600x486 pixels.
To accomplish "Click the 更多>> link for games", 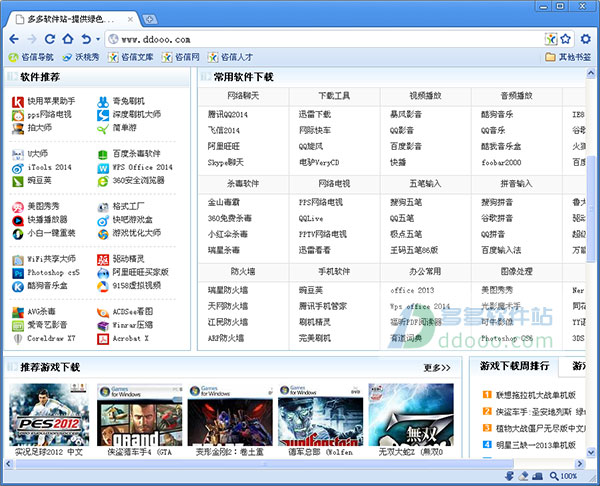I will point(437,368).
